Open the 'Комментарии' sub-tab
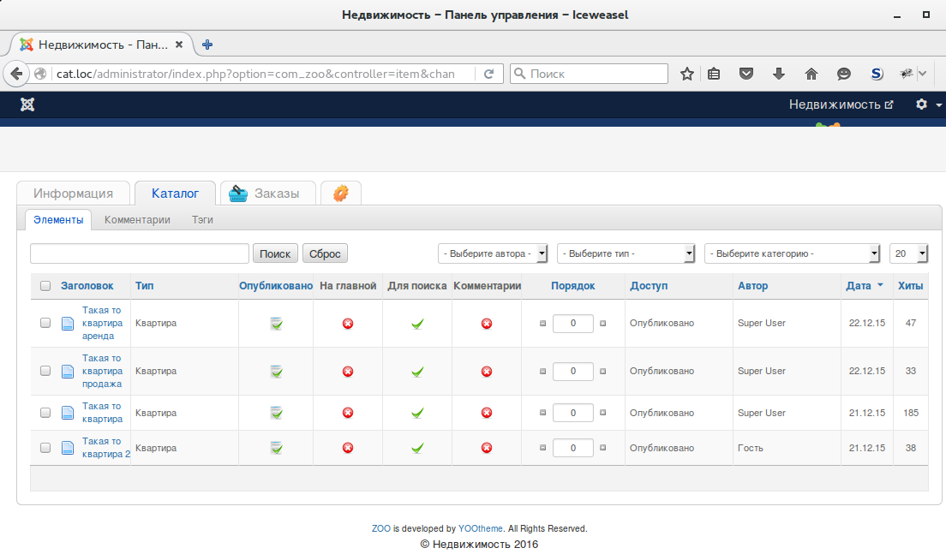 137,220
